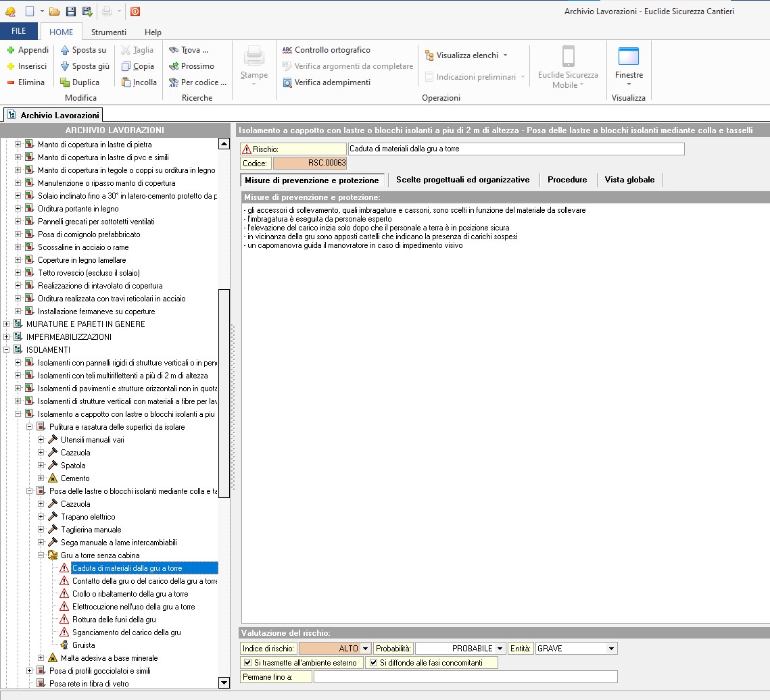
Task: Expand the MURATURE E PARETI IN GENERE node
Action: coord(7,324)
